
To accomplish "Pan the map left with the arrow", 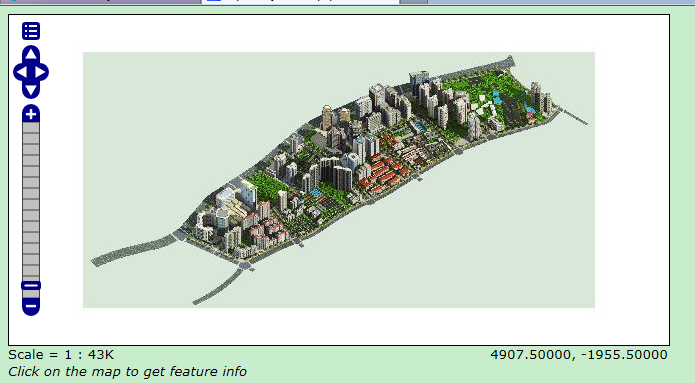I will [21, 72].
